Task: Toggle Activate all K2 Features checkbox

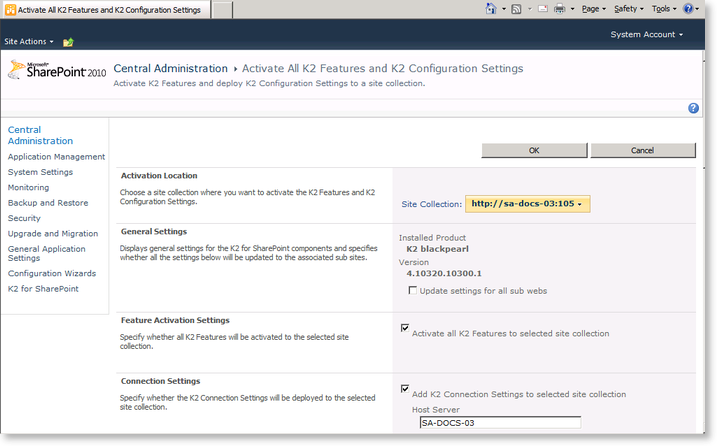Action: click(x=405, y=328)
